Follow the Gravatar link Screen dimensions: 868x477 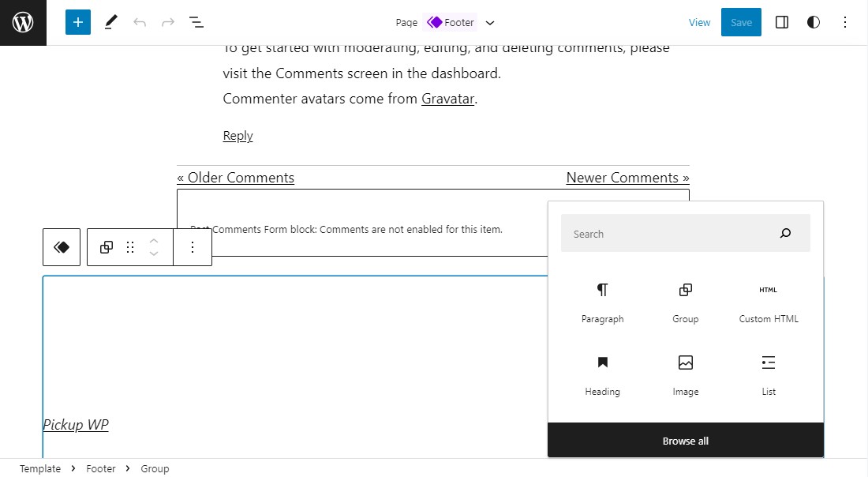click(448, 99)
